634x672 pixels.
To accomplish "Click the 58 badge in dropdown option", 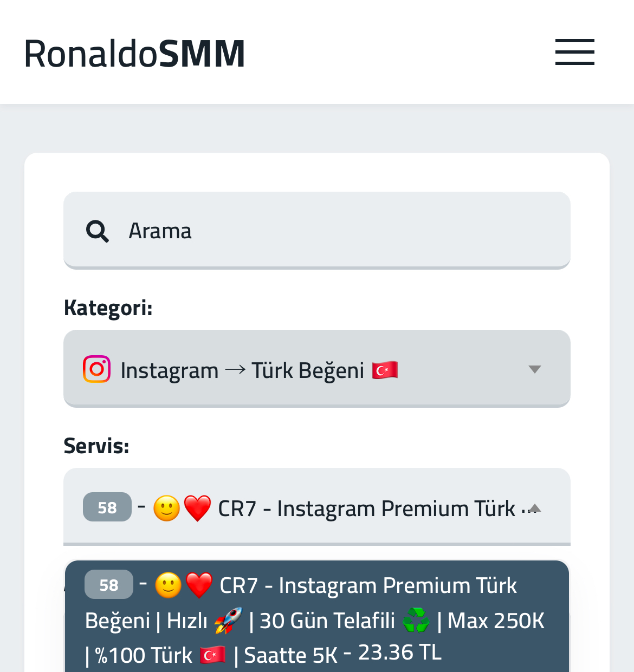I will 109,584.
